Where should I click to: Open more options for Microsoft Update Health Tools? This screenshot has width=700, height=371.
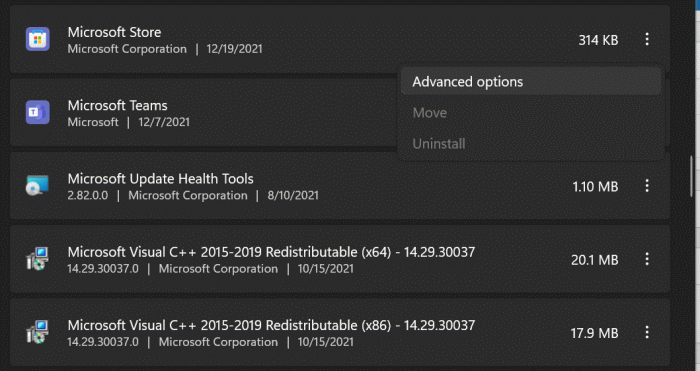coord(647,186)
